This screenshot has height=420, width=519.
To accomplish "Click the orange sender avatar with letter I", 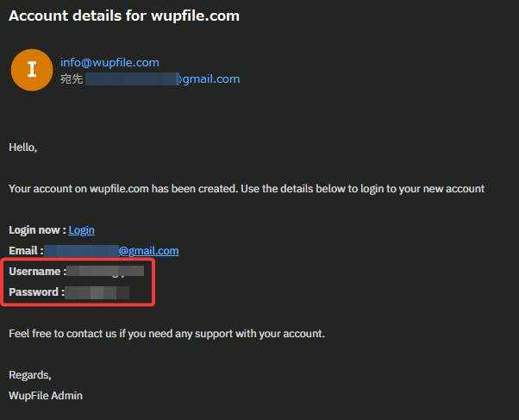I will pos(32,70).
